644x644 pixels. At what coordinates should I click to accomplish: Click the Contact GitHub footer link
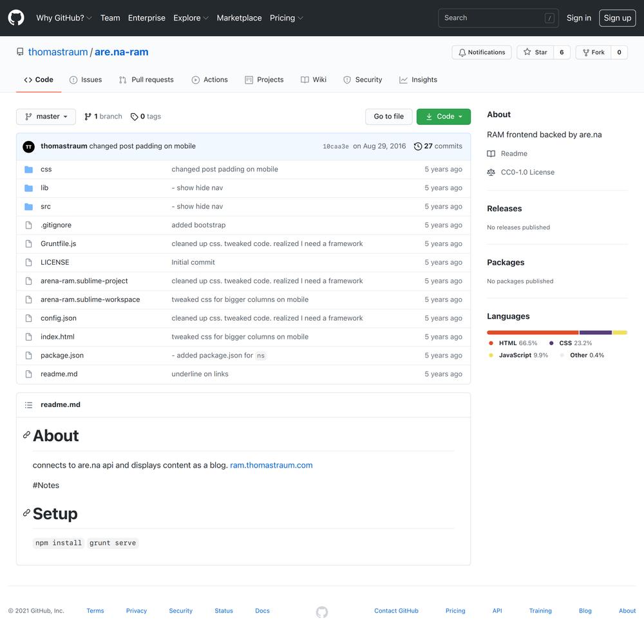396,611
